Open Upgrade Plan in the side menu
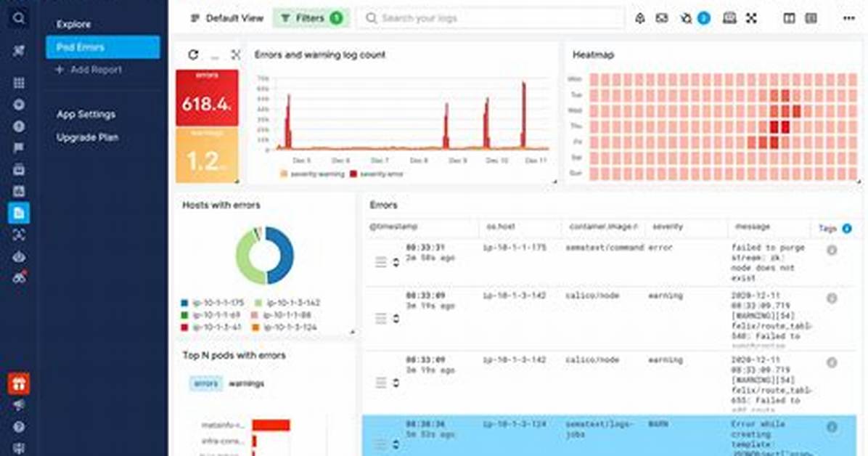This screenshot has width=868, height=456. coord(88,137)
